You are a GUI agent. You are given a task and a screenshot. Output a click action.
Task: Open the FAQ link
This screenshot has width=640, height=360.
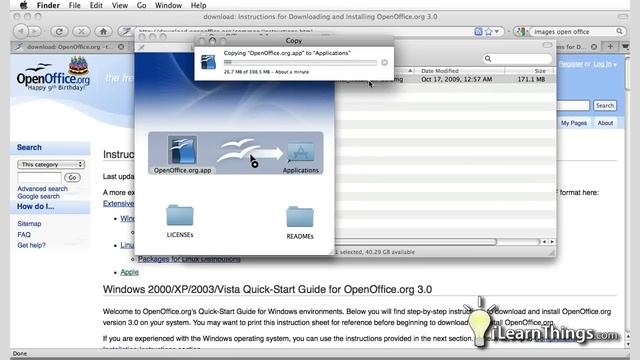point(24,235)
